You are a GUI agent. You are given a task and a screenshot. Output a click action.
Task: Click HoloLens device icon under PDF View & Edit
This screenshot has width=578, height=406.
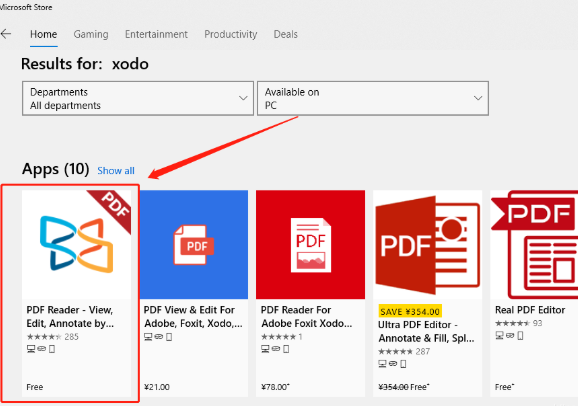[159, 336]
